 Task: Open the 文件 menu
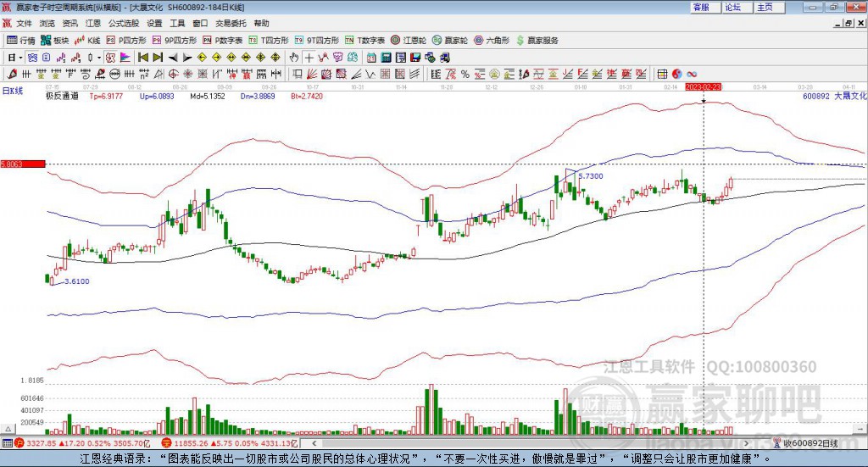(x=24, y=23)
